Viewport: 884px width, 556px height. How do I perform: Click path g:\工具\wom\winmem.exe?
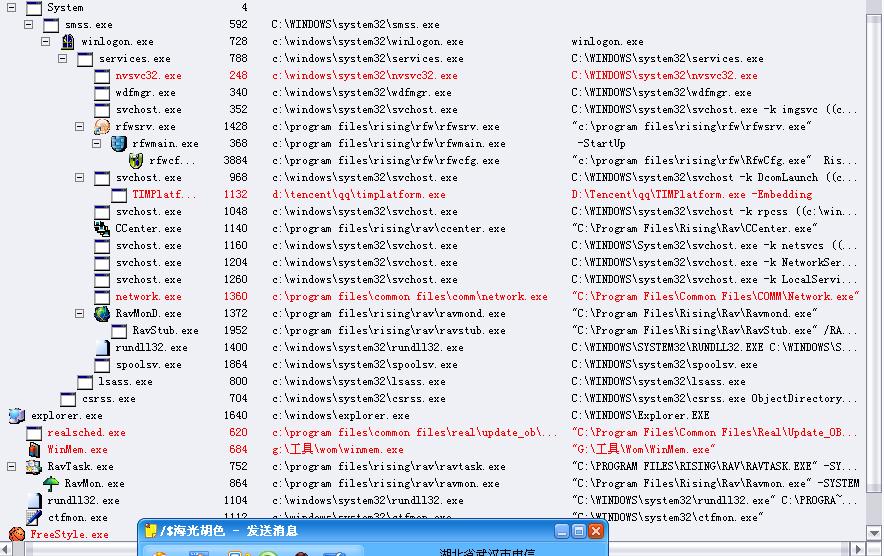[x=338, y=449]
